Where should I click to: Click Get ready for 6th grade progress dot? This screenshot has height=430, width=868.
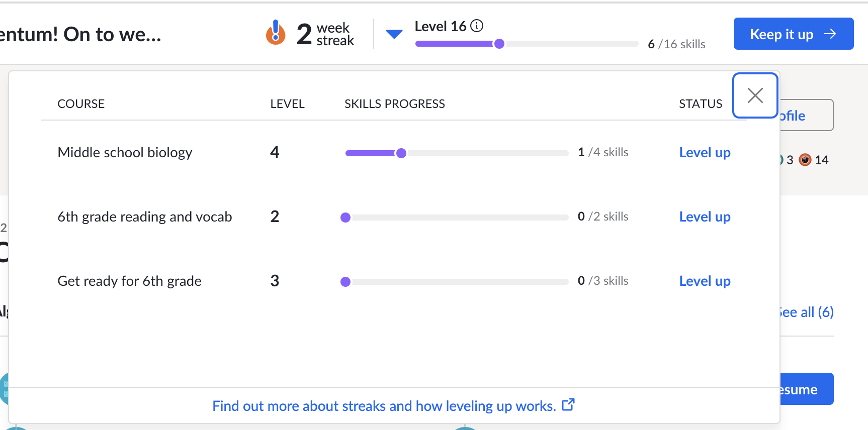pos(345,282)
